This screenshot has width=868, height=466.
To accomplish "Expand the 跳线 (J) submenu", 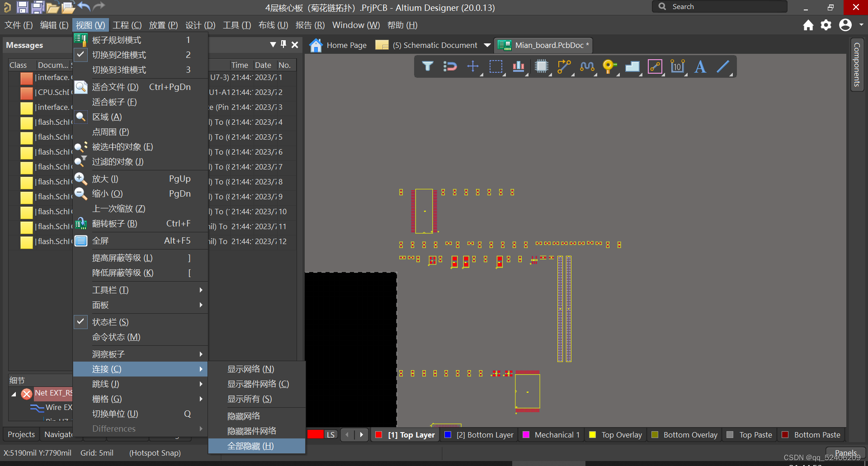I will 140,384.
